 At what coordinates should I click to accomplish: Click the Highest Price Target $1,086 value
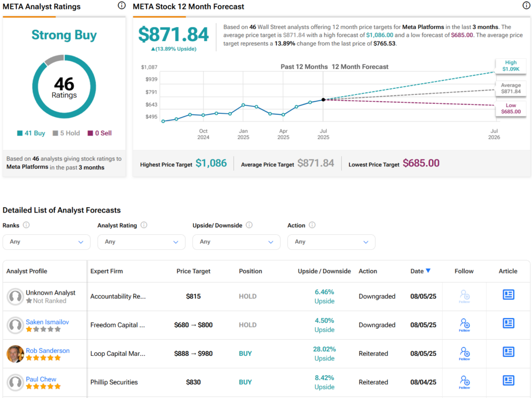[211, 163]
